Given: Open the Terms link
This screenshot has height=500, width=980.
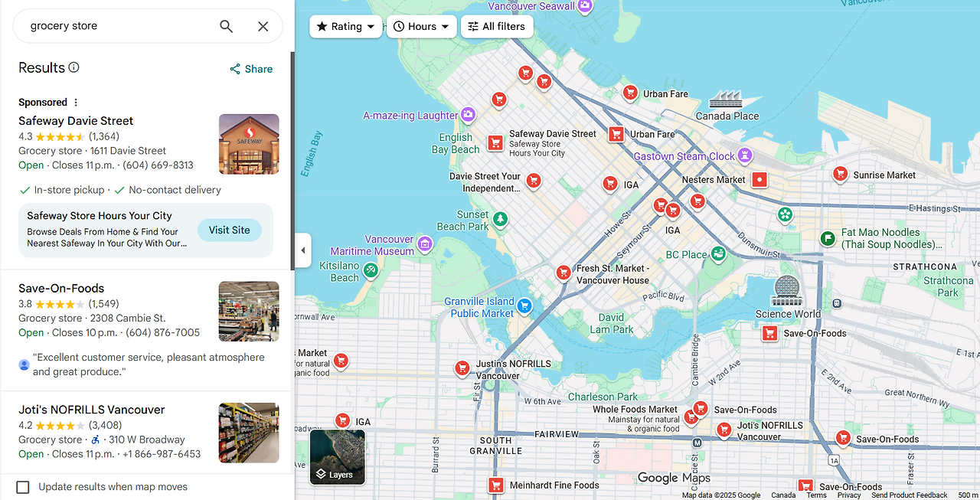Looking at the screenshot, I should [816, 495].
